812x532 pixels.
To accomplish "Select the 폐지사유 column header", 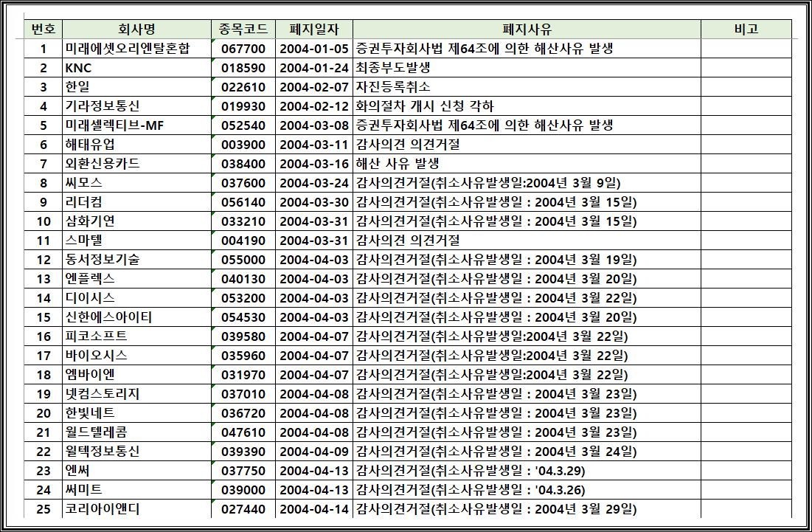I will click(527, 29).
